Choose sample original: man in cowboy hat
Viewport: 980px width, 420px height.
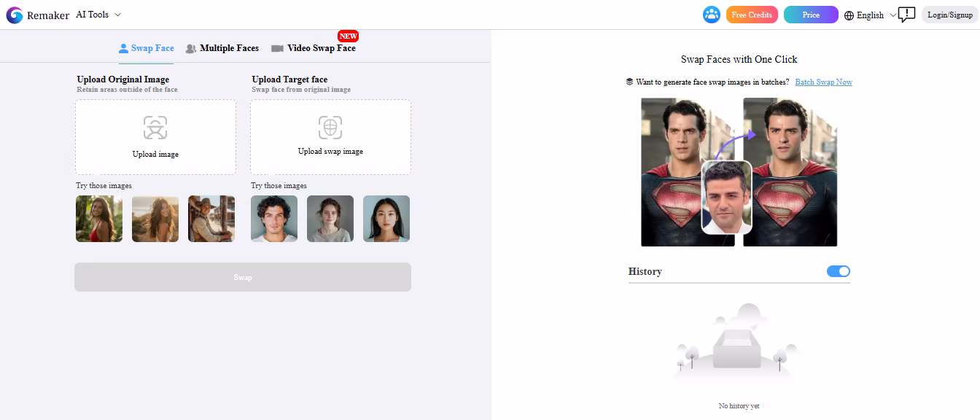(211, 219)
